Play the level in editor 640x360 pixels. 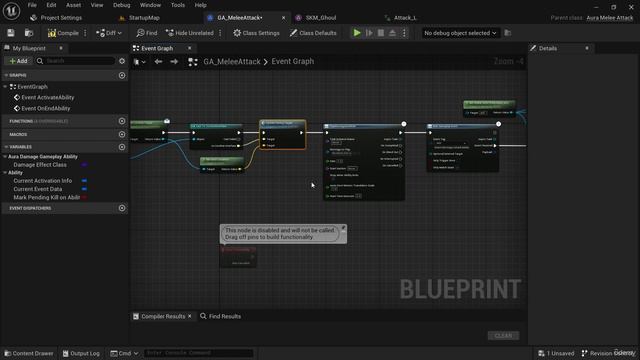pyautogui.click(x=357, y=33)
